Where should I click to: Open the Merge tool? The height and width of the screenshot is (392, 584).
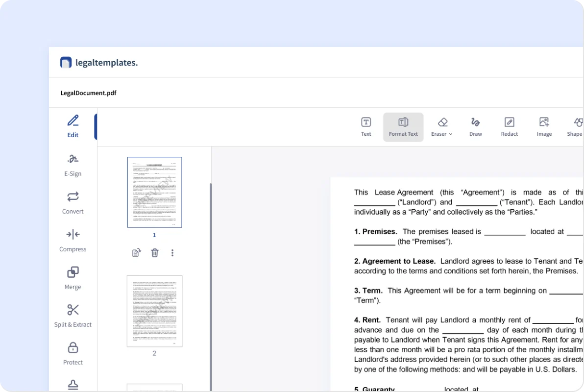pos(73,278)
